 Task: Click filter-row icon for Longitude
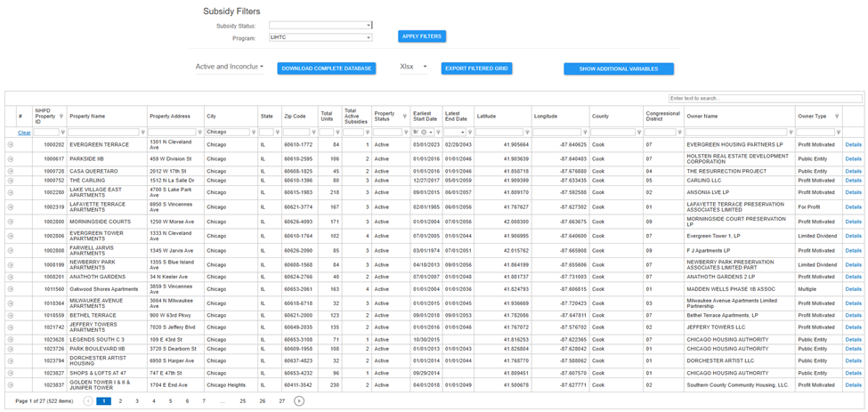pos(585,133)
